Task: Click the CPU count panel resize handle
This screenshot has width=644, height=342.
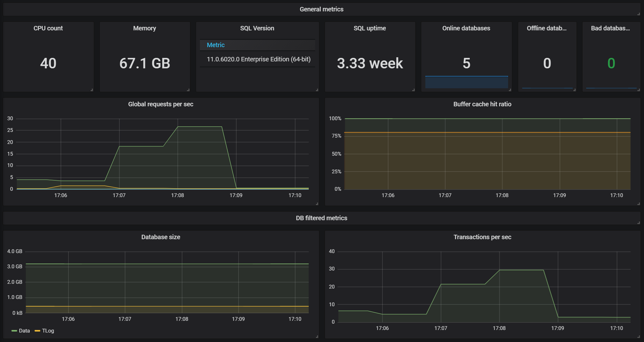Action: click(x=92, y=90)
